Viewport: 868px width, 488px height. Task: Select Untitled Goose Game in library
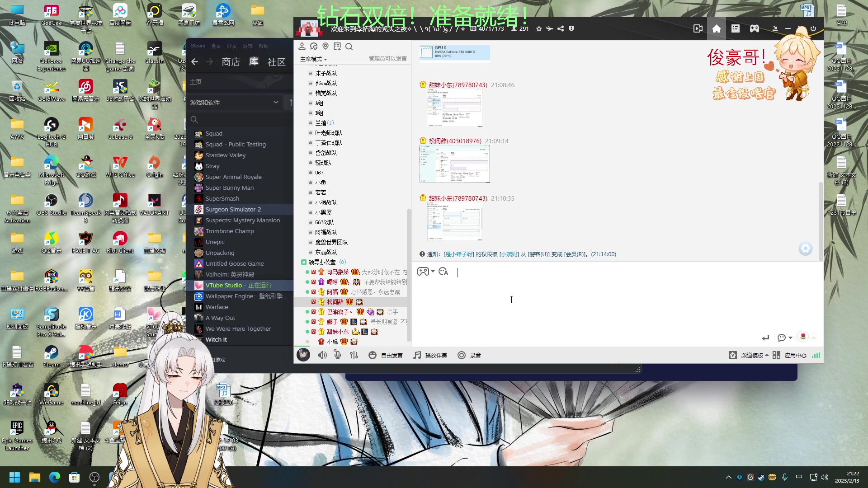click(x=235, y=264)
